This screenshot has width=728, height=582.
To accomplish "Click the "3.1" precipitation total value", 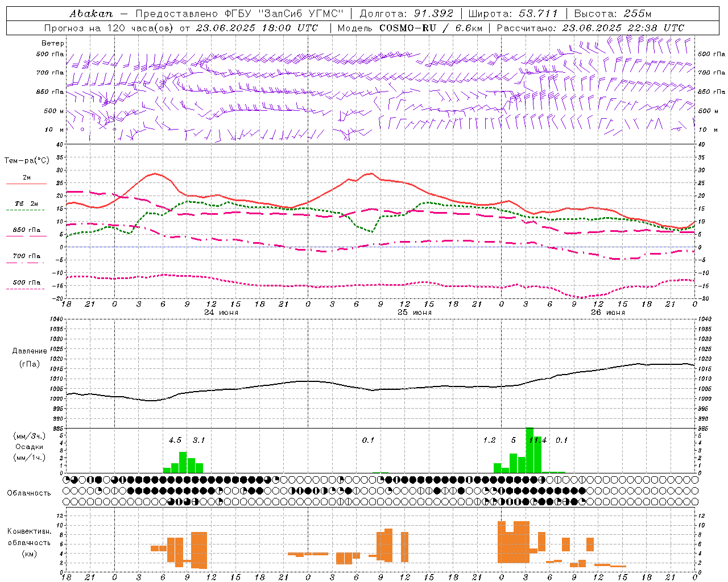I will point(198,440).
